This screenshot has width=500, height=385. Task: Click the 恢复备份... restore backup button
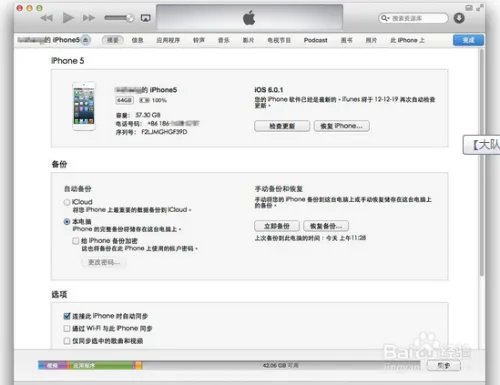(326, 226)
